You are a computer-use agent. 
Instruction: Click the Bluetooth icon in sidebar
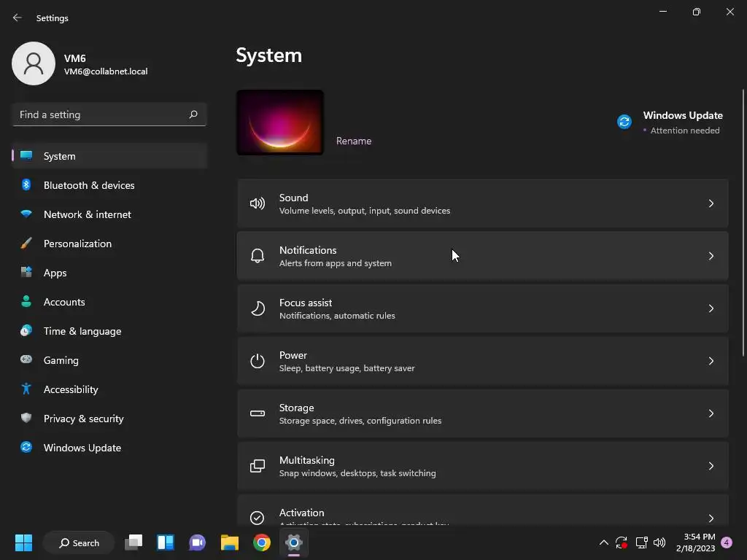click(x=26, y=184)
